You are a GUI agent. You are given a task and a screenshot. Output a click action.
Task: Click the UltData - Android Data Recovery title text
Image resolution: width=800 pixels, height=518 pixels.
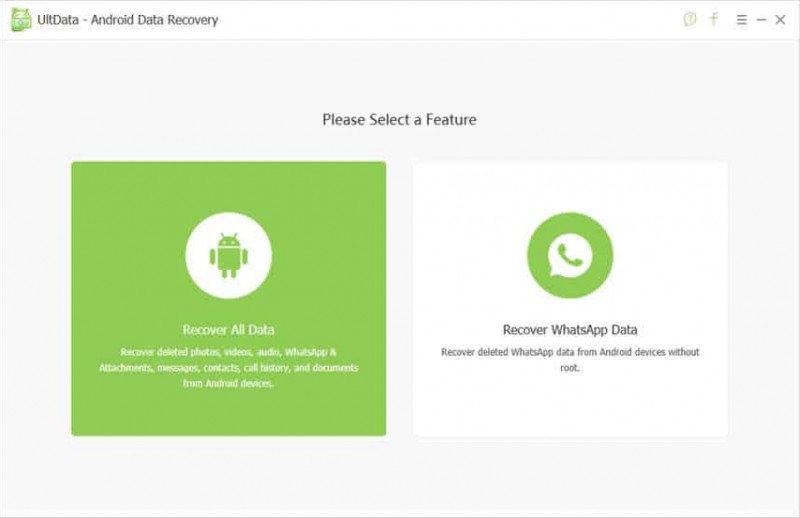(x=128, y=20)
